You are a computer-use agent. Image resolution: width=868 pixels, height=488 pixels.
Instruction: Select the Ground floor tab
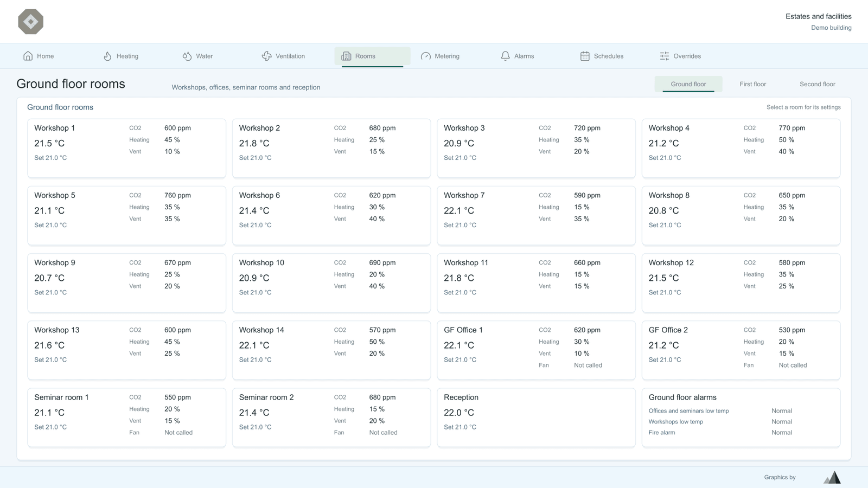click(x=688, y=84)
